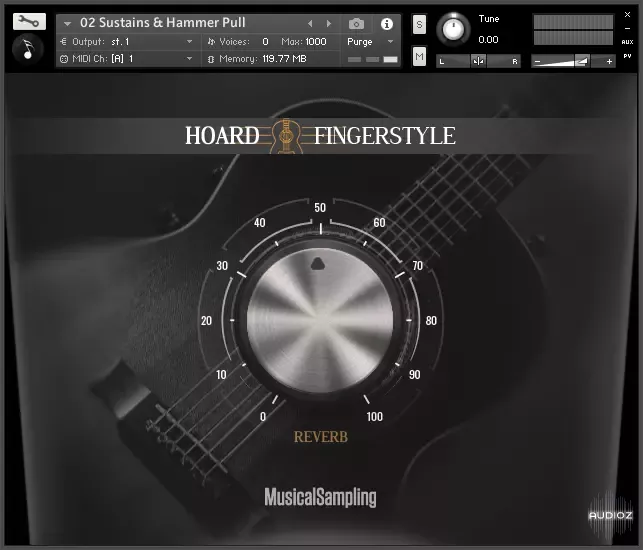
Task: Toggle the AUX sends panel
Action: [627, 42]
